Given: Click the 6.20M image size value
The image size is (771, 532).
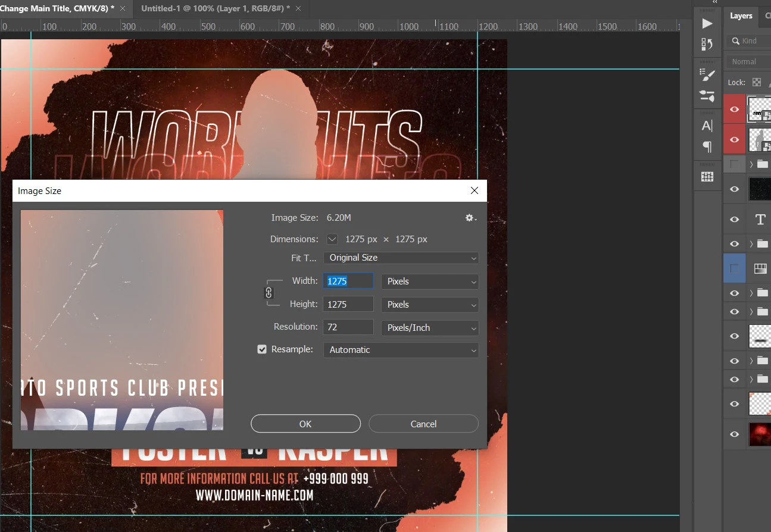Looking at the screenshot, I should point(339,218).
